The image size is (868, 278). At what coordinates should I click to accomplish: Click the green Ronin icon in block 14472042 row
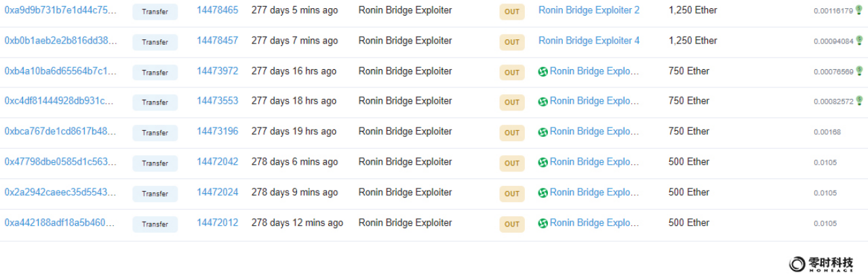542,162
